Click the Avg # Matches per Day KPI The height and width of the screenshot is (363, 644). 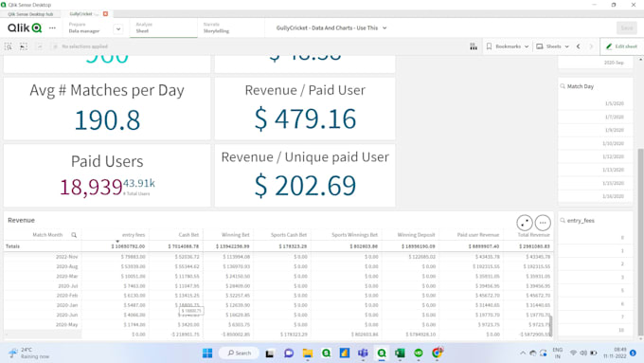(107, 109)
